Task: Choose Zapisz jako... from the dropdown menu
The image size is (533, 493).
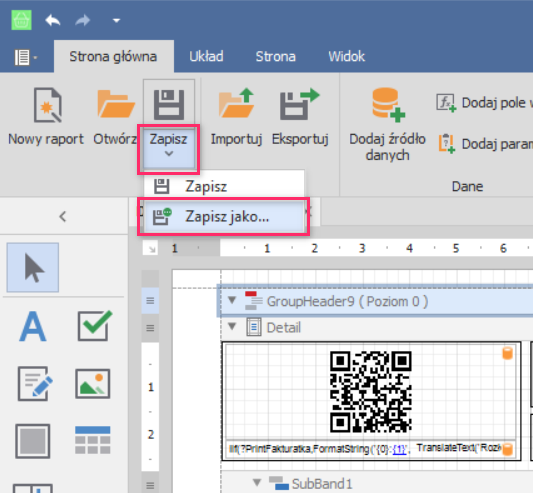Action: [x=224, y=216]
